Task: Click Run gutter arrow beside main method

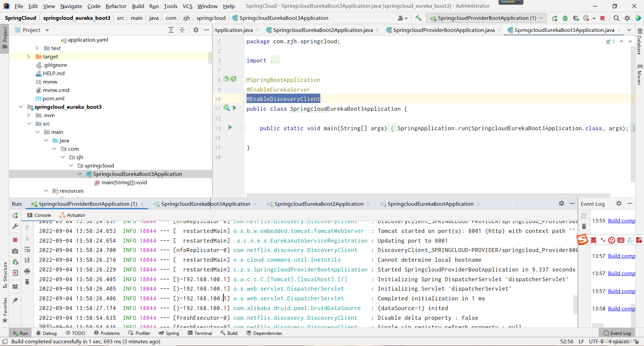Action: (x=230, y=128)
